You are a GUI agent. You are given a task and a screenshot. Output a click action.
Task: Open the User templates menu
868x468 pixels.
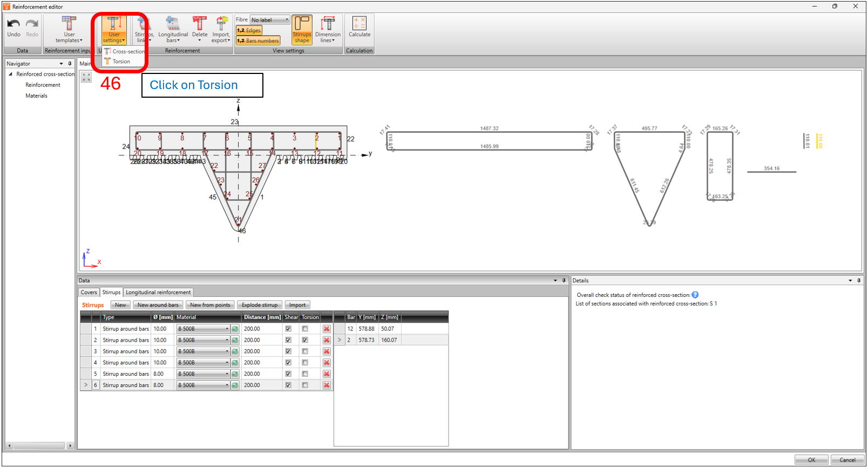pos(69,30)
